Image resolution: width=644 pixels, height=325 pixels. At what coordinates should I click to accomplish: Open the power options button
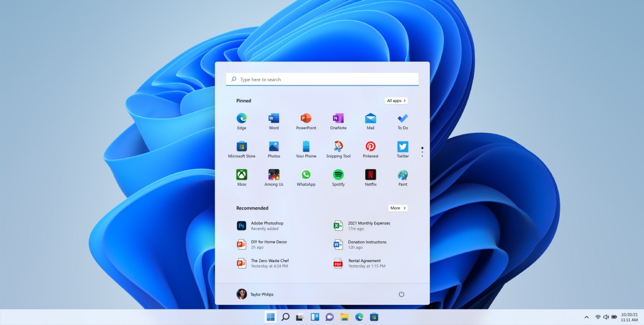(401, 294)
